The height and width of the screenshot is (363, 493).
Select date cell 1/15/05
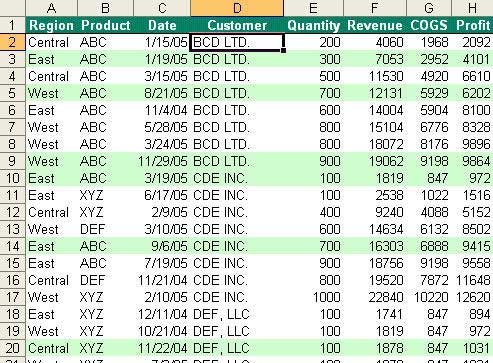point(162,42)
